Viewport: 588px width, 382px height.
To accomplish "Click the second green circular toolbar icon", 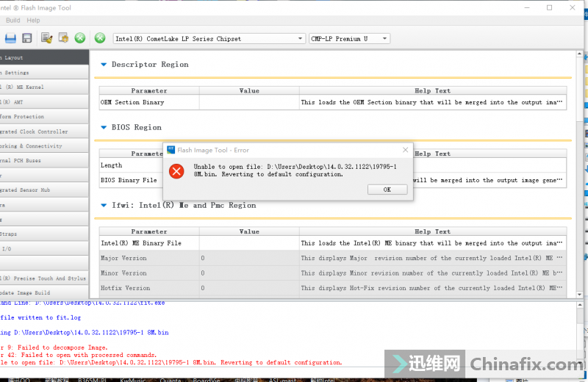I will (100, 38).
